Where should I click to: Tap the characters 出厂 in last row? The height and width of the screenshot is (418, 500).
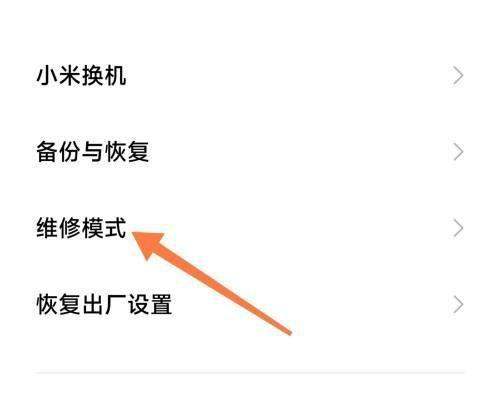tap(104, 304)
